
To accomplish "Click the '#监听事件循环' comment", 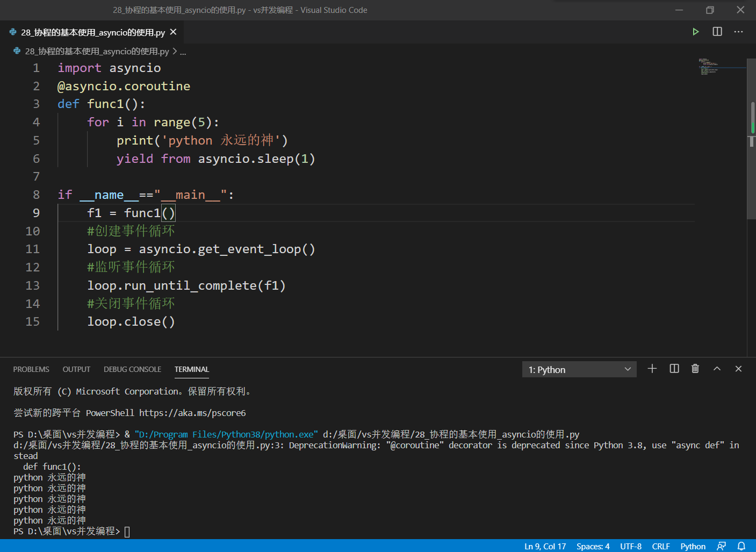I will (131, 267).
